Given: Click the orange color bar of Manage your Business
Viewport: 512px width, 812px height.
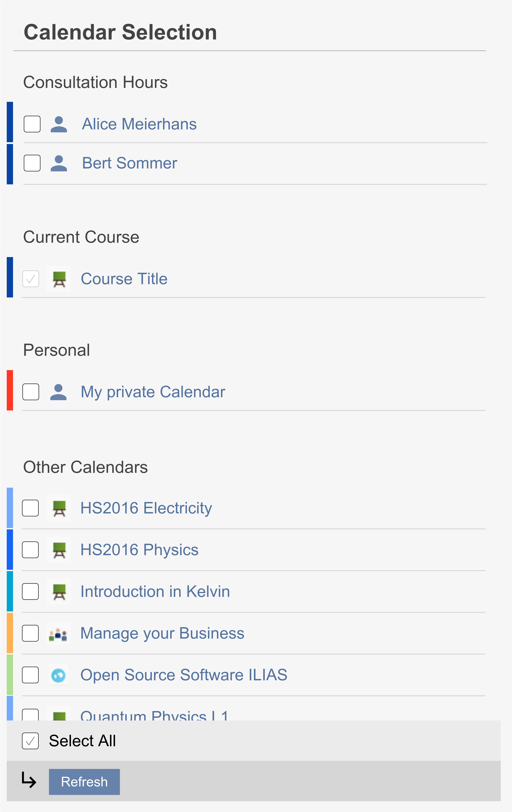Looking at the screenshot, I should (x=10, y=633).
